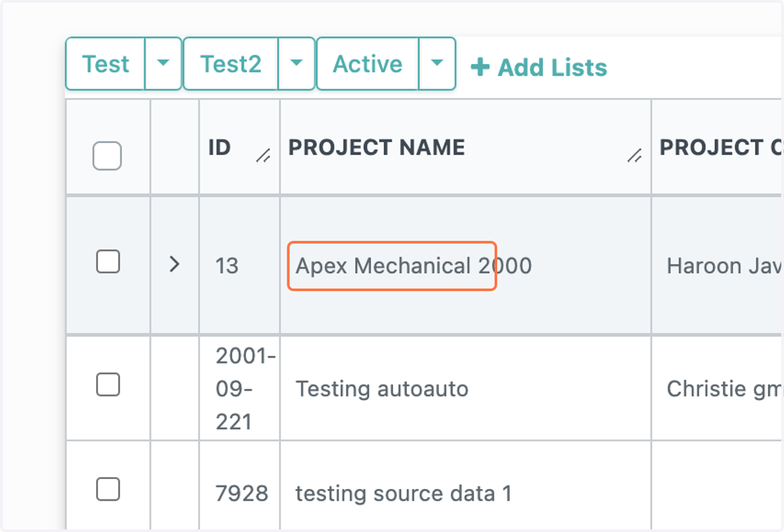
Task: Switch to the Test2 list tab
Action: pyautogui.click(x=231, y=64)
